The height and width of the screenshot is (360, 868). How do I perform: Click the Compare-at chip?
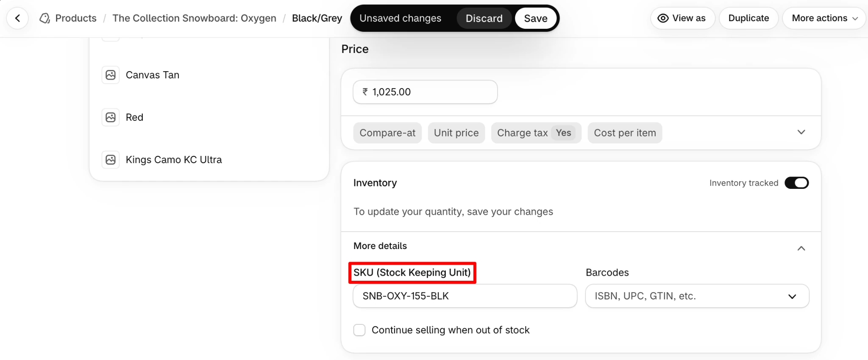coord(387,133)
